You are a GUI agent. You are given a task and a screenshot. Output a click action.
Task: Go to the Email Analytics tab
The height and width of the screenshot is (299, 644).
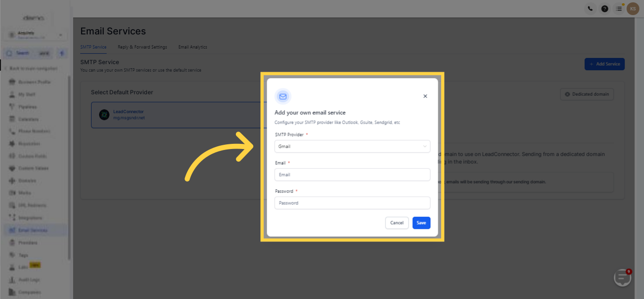(x=192, y=47)
